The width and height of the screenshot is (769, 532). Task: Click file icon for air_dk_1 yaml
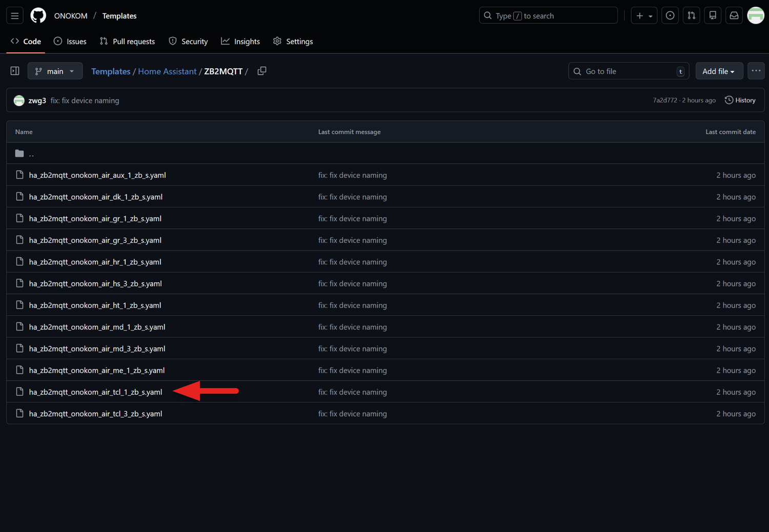(x=19, y=196)
